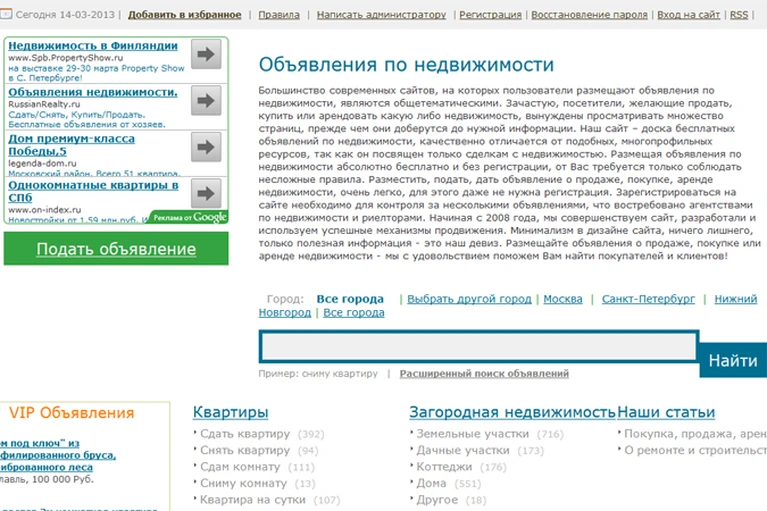Click the VIP Объявления heading

tap(71, 413)
